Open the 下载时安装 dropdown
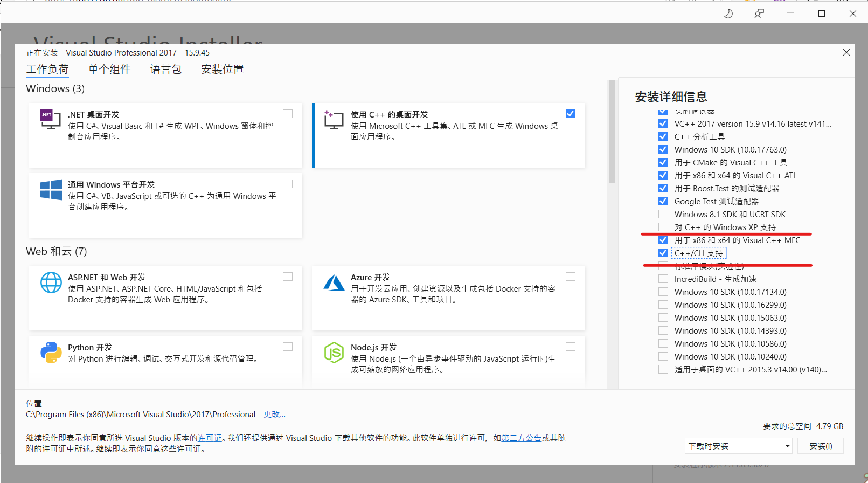Image resolution: width=868 pixels, height=483 pixels. pyautogui.click(x=739, y=446)
